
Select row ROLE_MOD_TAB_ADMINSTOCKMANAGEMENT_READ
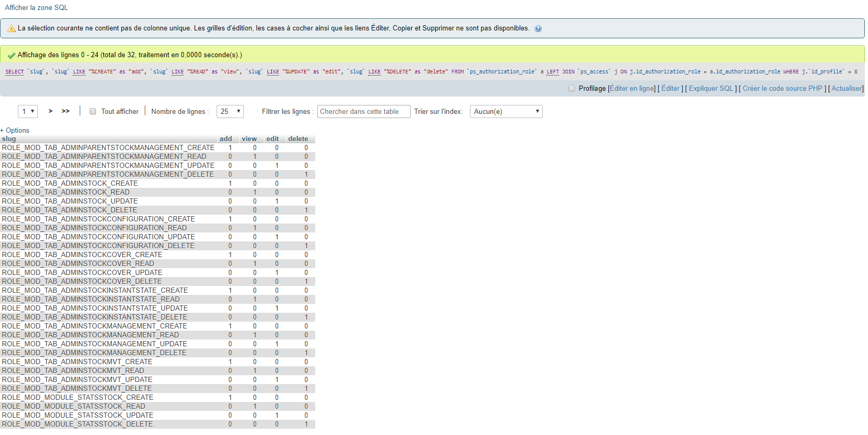click(x=157, y=335)
